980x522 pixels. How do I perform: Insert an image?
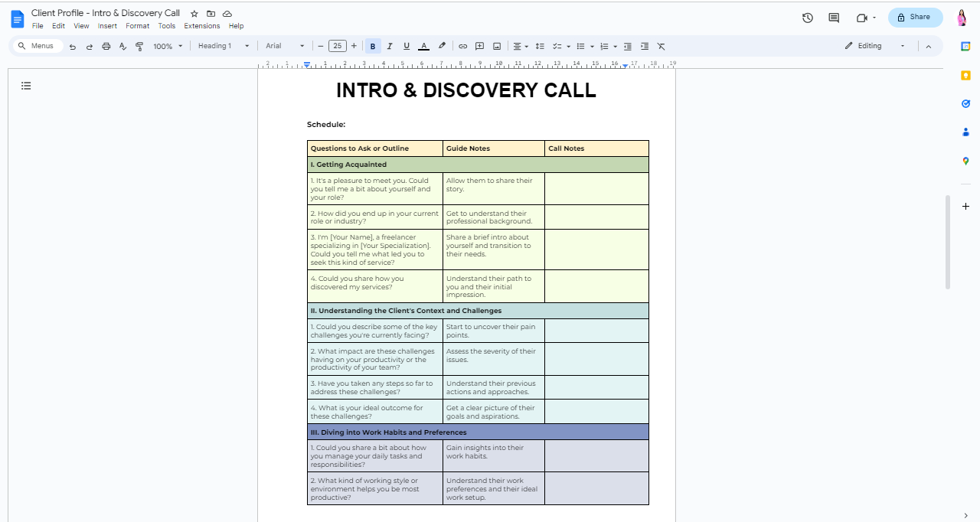coord(497,46)
